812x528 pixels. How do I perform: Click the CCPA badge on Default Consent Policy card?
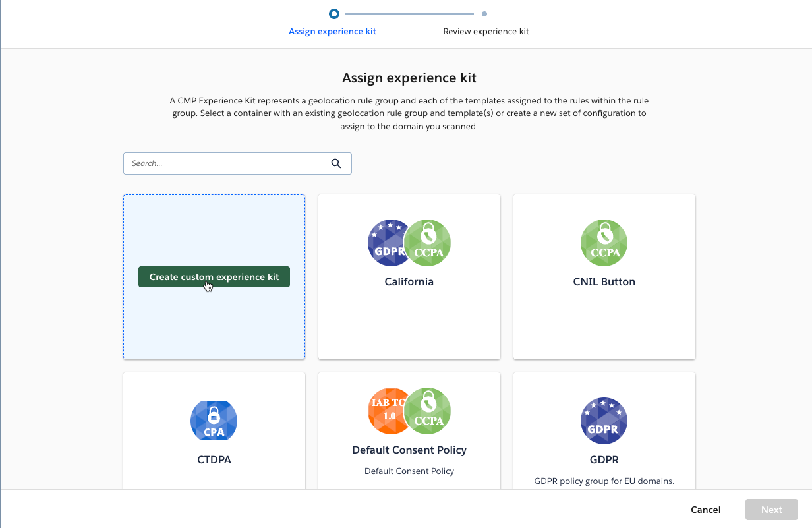[427, 411]
